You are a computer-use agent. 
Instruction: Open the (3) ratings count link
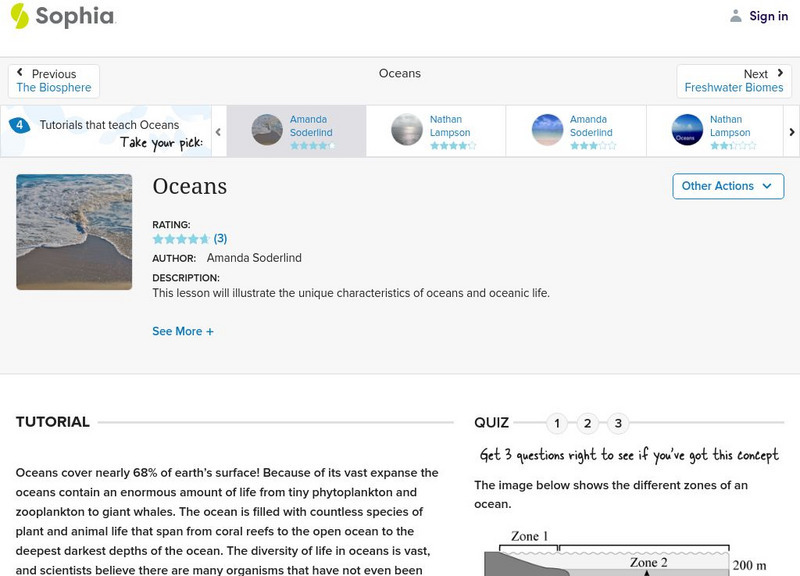point(221,239)
